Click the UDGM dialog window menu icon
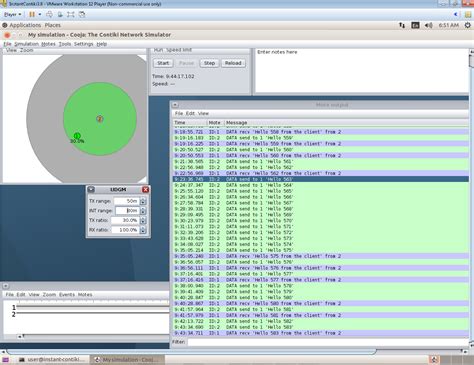This screenshot has width=474, height=365. pos(91,189)
